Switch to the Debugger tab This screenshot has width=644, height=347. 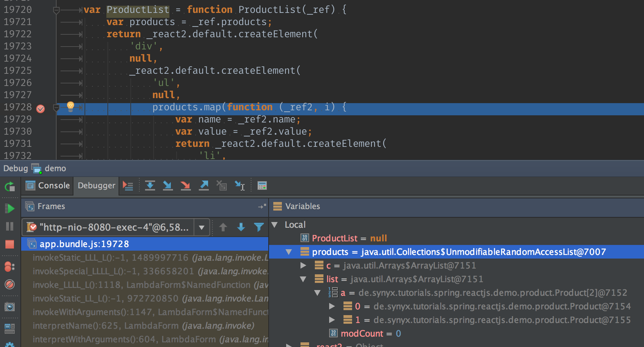coord(96,185)
